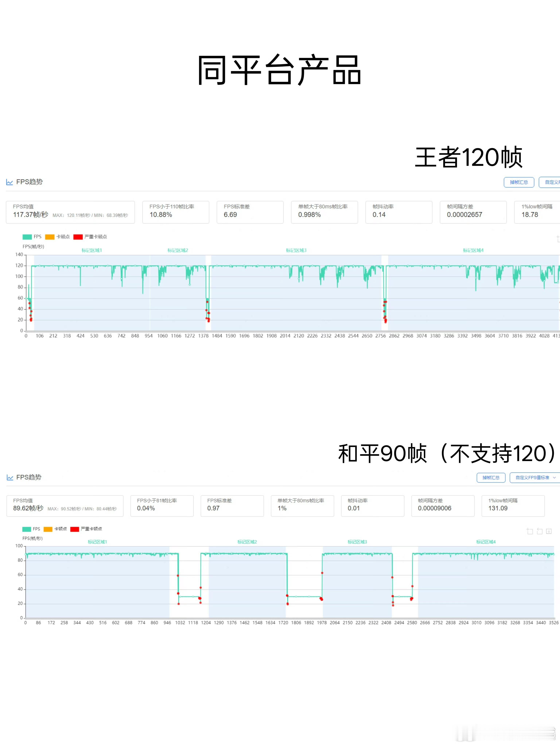Toggle the orange 卡顿点 legend in 和平90帧 chart
The image size is (560, 747).
point(55,529)
